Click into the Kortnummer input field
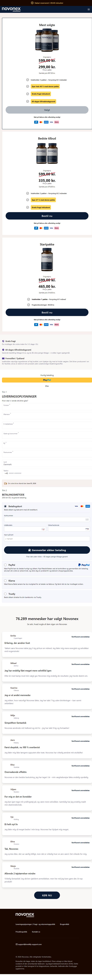The width and height of the screenshot is (92, 980). (47, 519)
